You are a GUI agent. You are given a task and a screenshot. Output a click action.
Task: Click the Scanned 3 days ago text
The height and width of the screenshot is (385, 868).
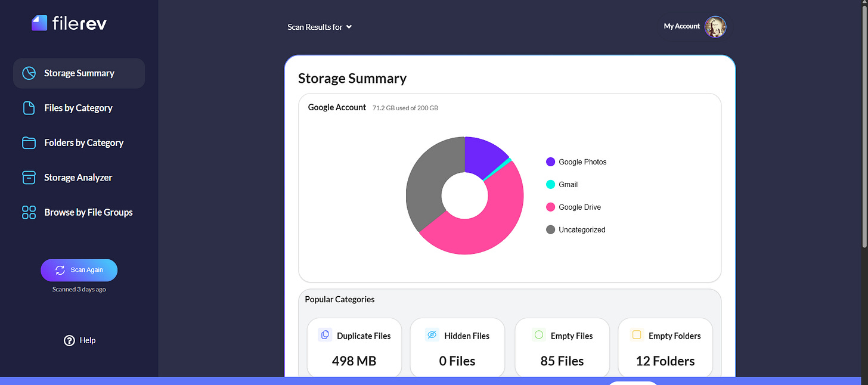pos(79,289)
